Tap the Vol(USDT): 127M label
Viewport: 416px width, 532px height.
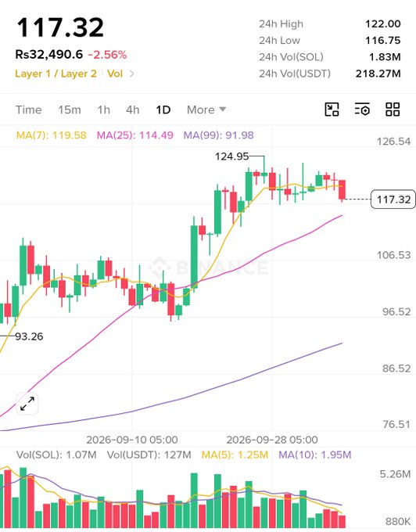pos(149,455)
